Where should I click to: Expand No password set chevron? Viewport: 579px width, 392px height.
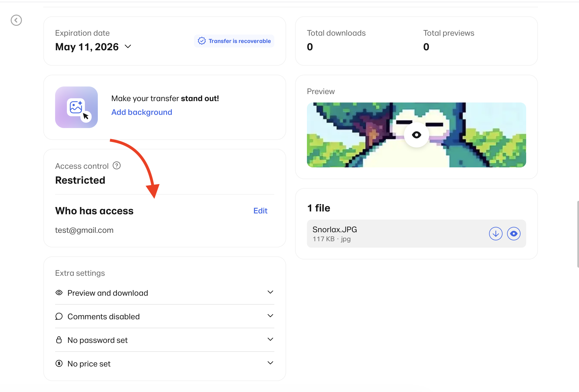[270, 339]
